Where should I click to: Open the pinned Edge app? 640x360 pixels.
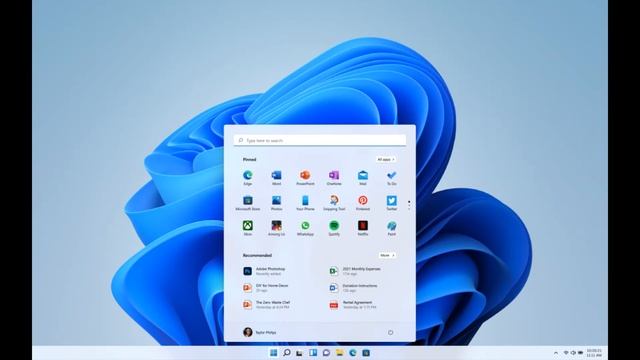(x=248, y=178)
